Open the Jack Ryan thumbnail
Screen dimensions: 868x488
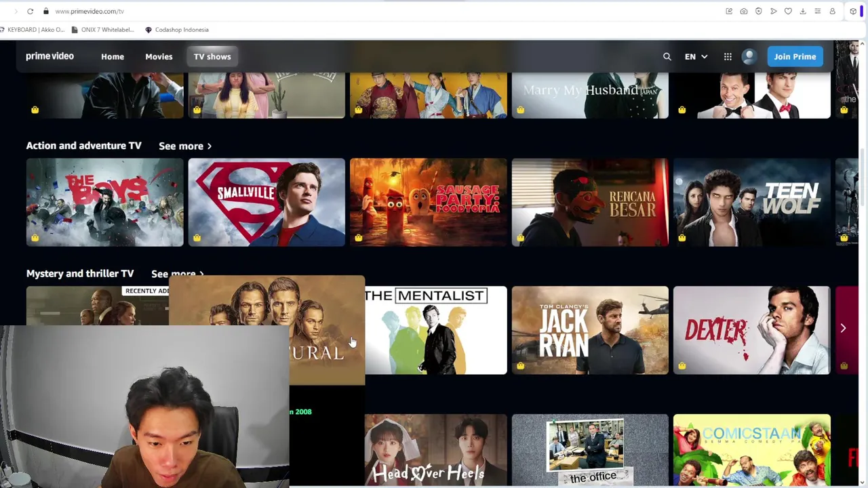[590, 330]
